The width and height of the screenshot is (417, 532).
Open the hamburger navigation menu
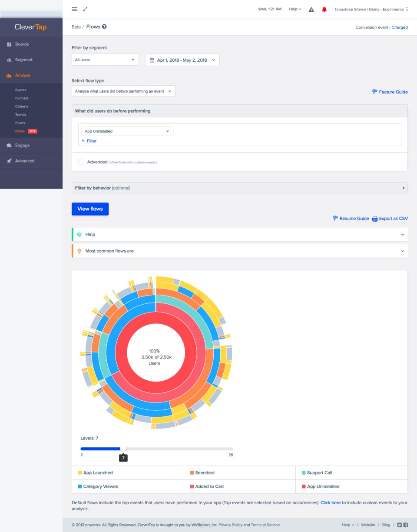click(74, 9)
